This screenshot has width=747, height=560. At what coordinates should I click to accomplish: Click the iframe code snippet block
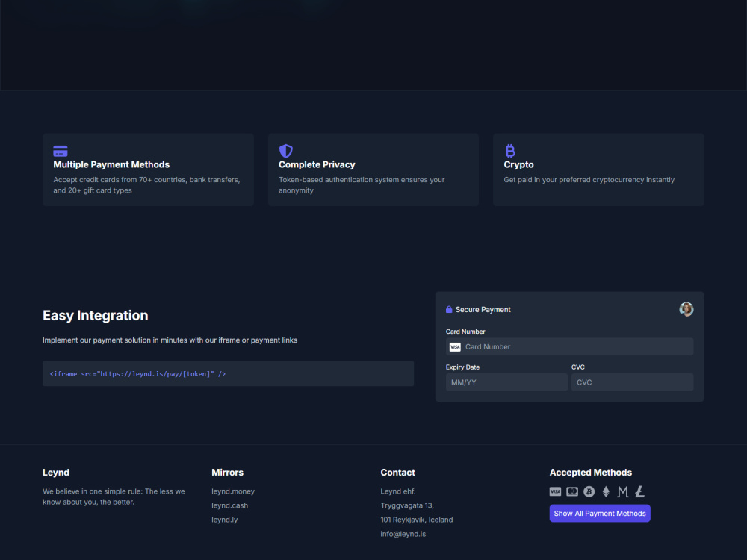pyautogui.click(x=228, y=374)
